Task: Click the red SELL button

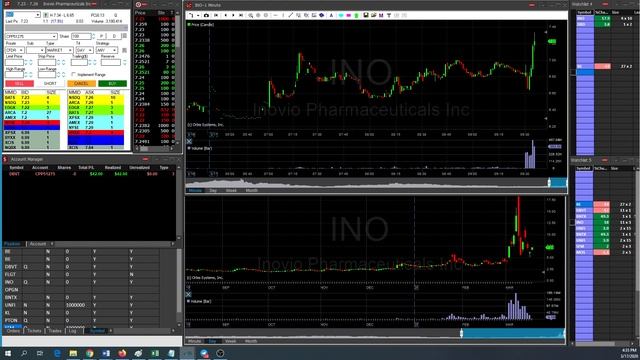Action: click(19, 84)
